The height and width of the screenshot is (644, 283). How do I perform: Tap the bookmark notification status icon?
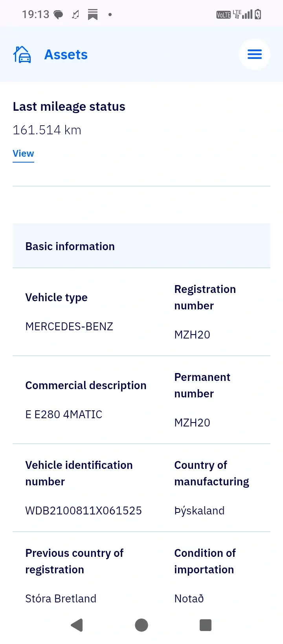click(x=93, y=15)
